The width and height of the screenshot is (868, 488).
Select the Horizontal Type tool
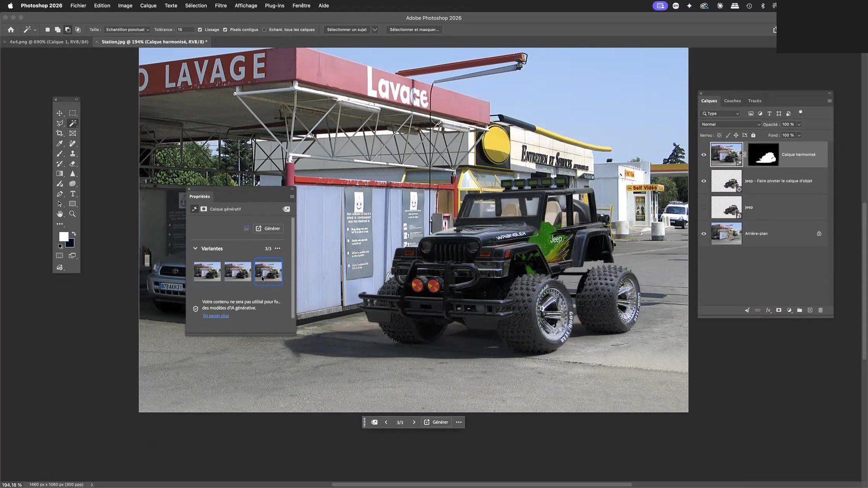click(73, 194)
